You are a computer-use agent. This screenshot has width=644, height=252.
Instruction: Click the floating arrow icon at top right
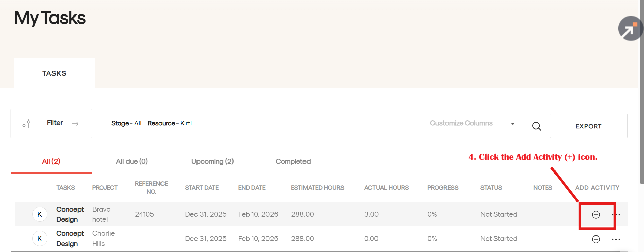630,29
